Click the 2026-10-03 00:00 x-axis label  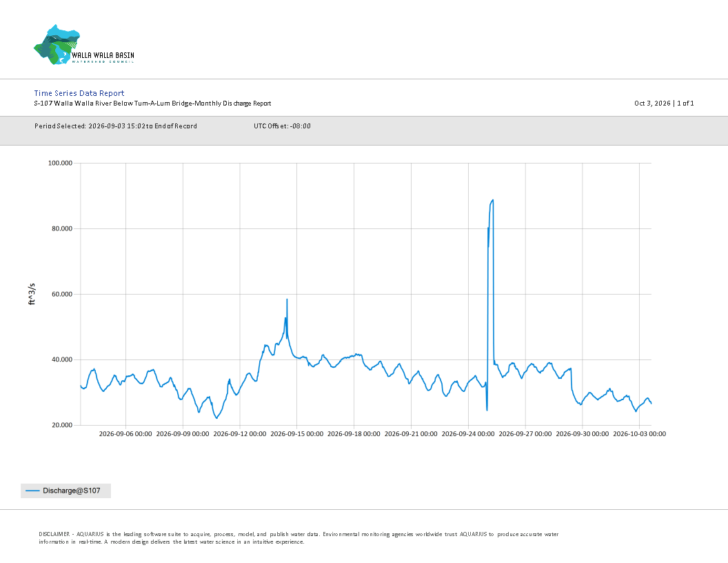coord(639,434)
